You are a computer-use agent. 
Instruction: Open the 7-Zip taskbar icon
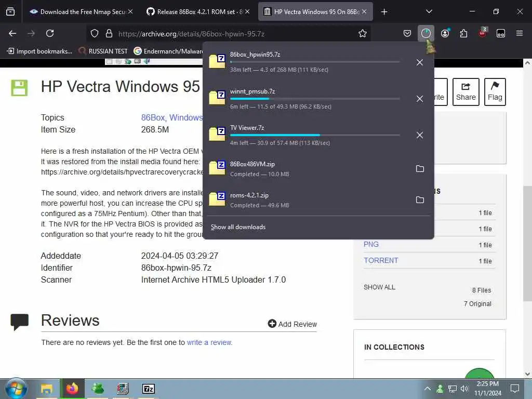[x=148, y=389]
